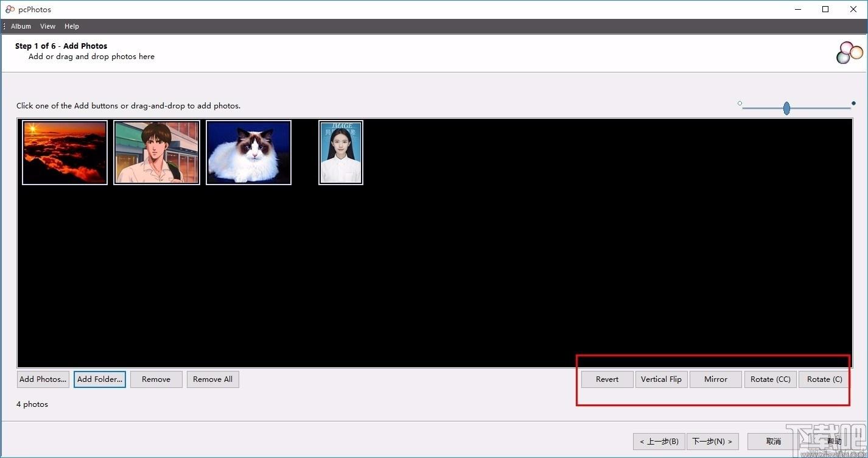Click the Add Folder... button
The width and height of the screenshot is (868, 458).
click(100, 379)
